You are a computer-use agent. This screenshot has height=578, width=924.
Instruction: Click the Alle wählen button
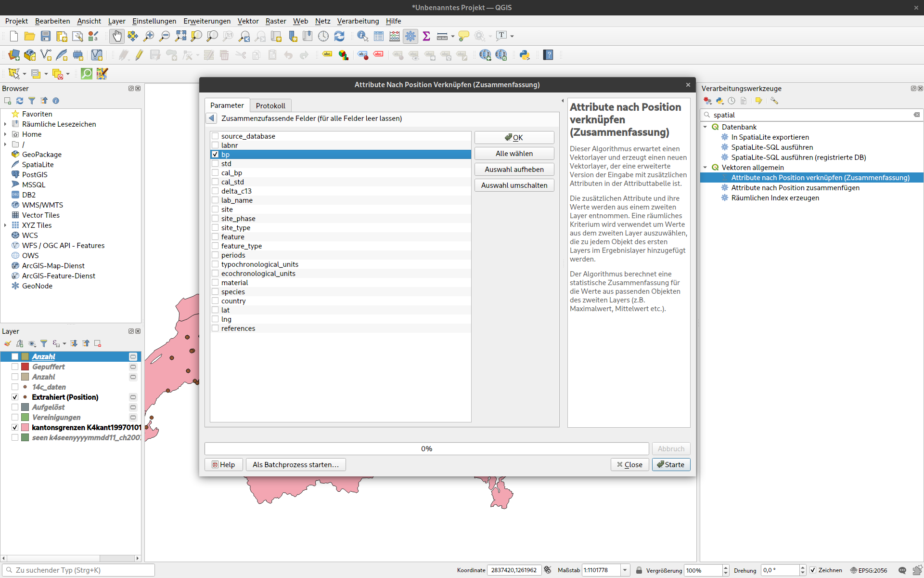click(514, 154)
